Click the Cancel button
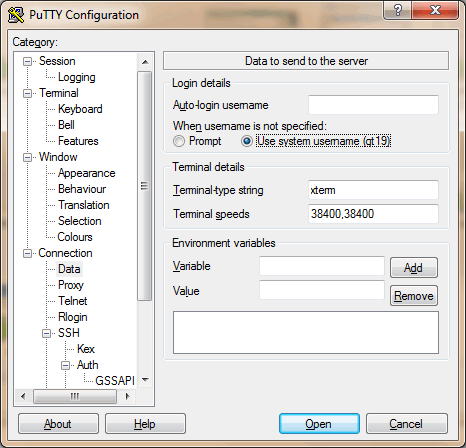466x448 pixels. tap(407, 424)
